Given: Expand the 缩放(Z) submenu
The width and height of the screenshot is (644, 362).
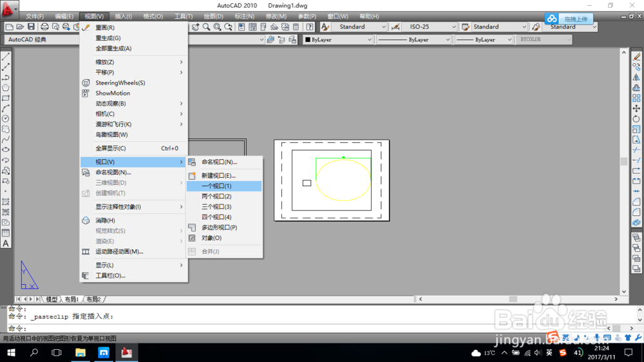Looking at the screenshot, I should coord(134,62).
